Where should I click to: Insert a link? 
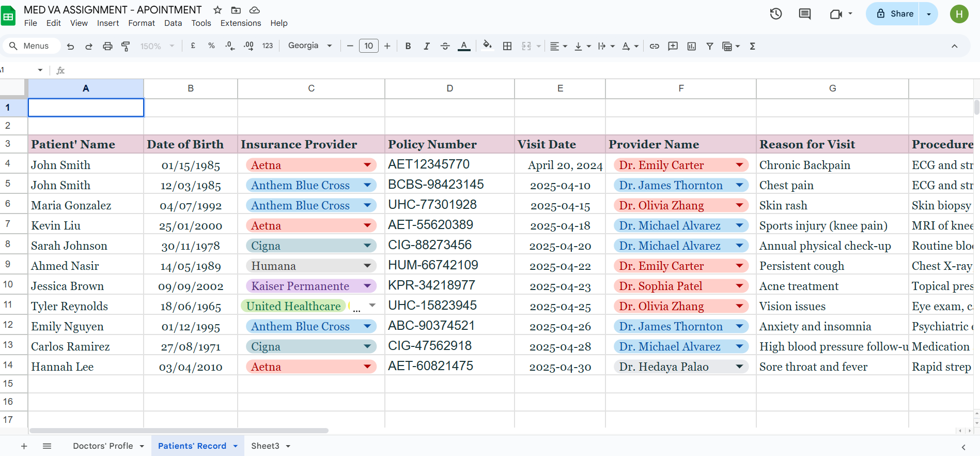pos(654,46)
